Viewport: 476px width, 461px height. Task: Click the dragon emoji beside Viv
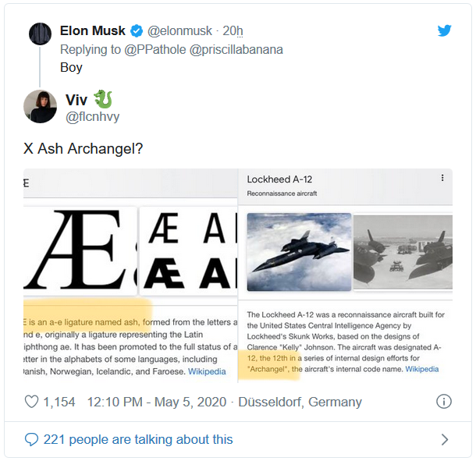coord(103,99)
